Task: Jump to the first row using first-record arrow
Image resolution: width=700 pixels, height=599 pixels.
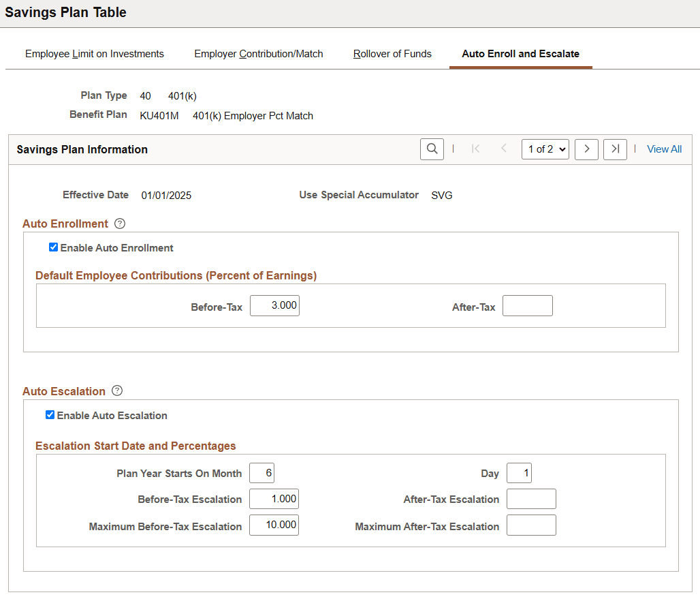Action: tap(476, 149)
